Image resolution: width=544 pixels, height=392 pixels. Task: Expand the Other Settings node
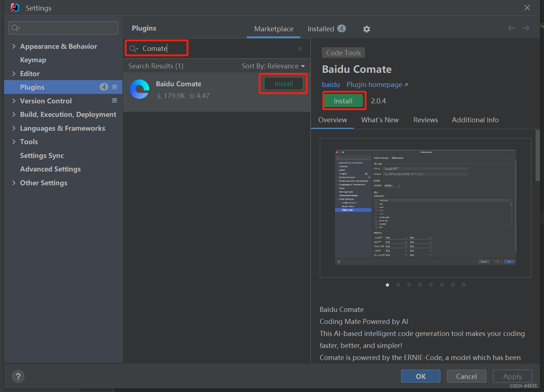pyautogui.click(x=14, y=183)
